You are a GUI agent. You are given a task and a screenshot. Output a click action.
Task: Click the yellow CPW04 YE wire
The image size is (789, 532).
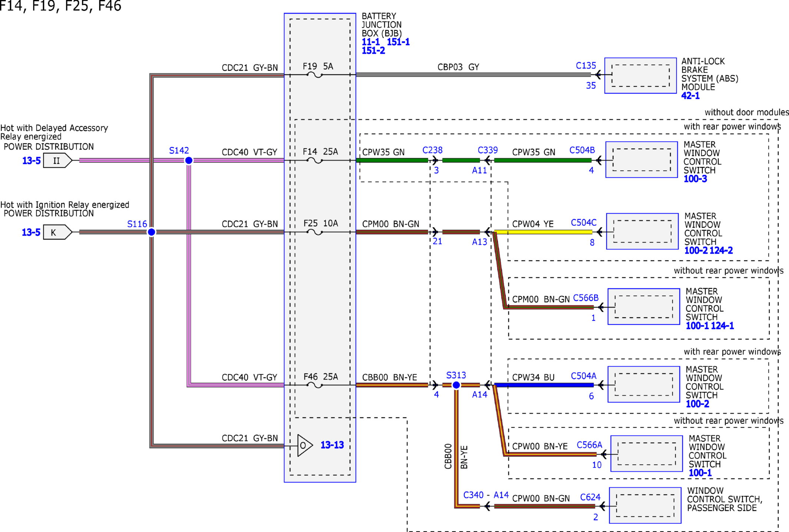pyautogui.click(x=543, y=232)
